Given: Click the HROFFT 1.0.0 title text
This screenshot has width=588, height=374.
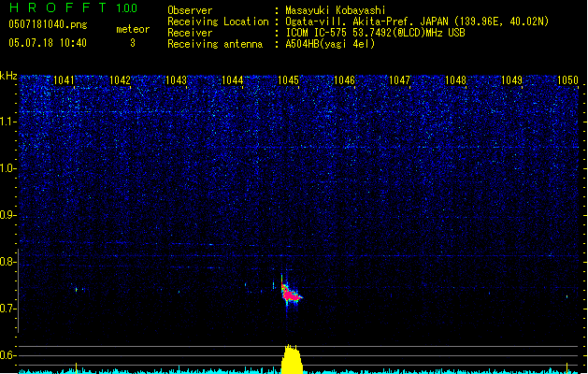Looking at the screenshot, I should (x=73, y=7).
